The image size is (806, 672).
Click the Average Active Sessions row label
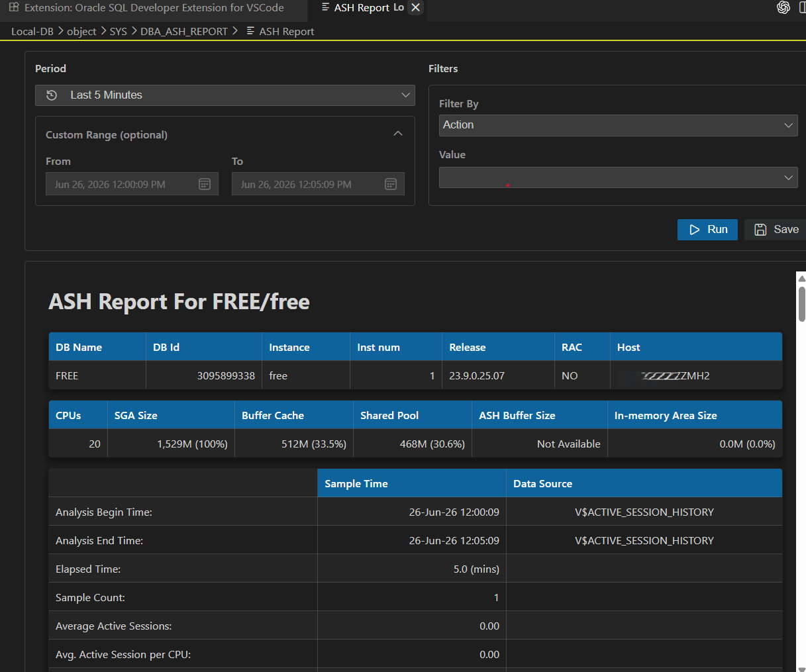coord(114,626)
